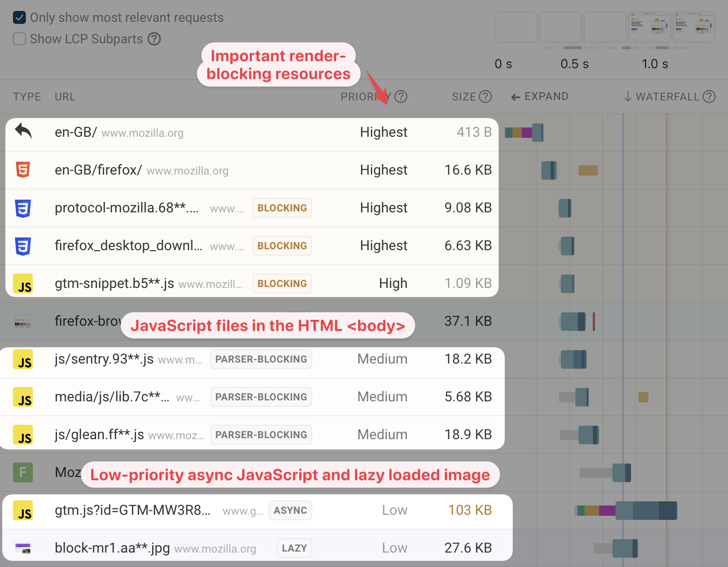The width and height of the screenshot is (728, 567).
Task: Click PARSER-BLOCKING badge on media/js/lib row
Action: point(261,397)
